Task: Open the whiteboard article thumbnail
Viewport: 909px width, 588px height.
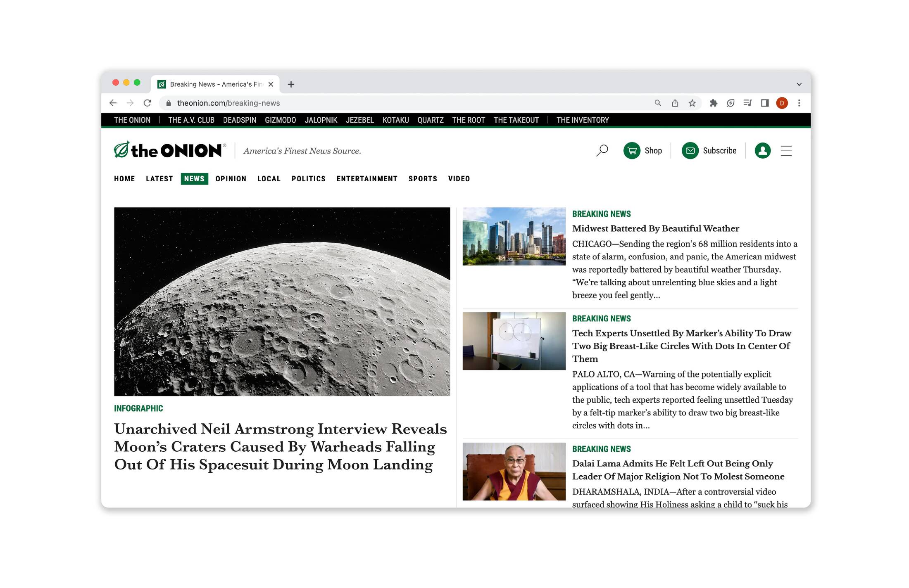Action: click(x=514, y=341)
